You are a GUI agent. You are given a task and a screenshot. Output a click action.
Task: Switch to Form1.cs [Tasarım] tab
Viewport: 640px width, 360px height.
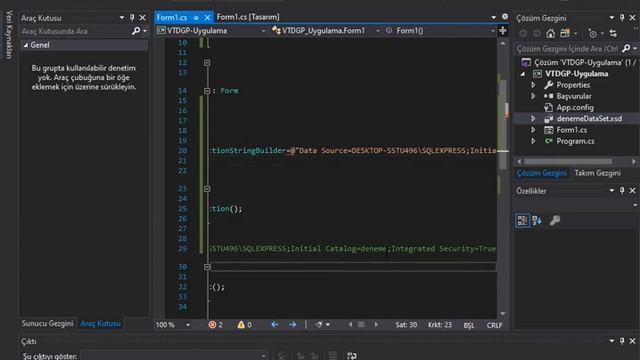tap(248, 17)
